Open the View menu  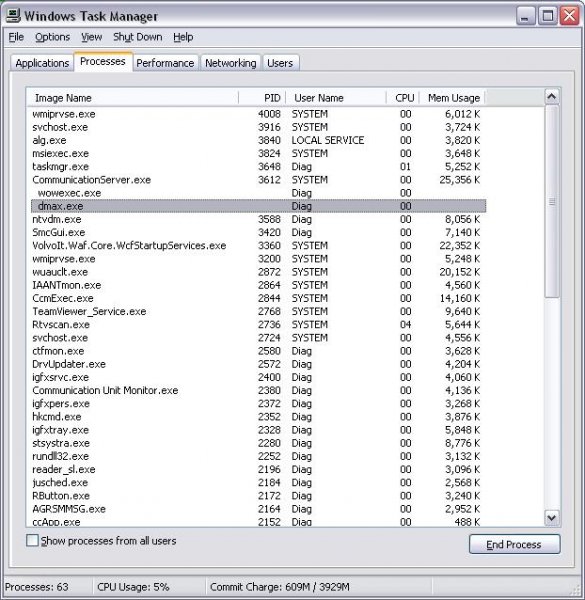click(x=91, y=37)
